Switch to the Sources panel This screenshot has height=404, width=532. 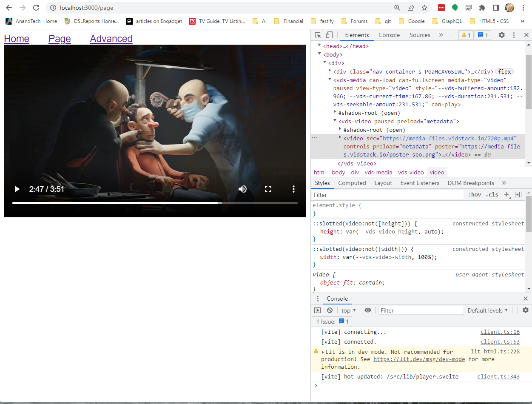(x=420, y=35)
